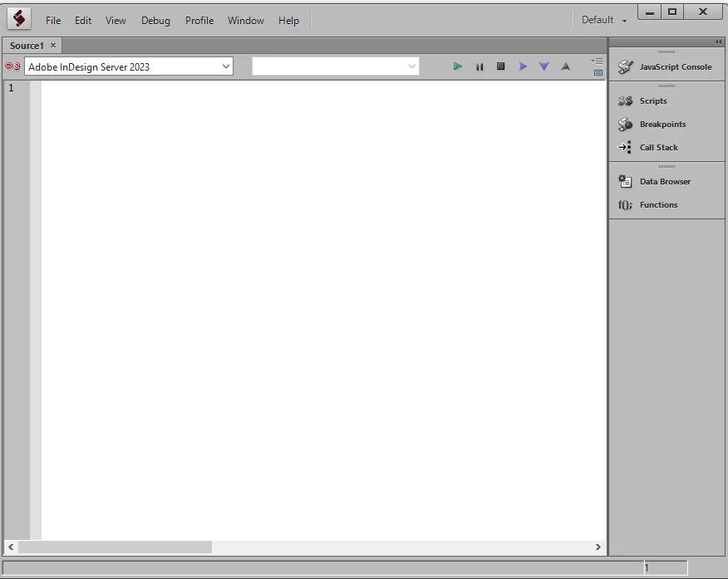This screenshot has width=728, height=579.
Task: Click JavaScript Console label text
Action: [676, 66]
